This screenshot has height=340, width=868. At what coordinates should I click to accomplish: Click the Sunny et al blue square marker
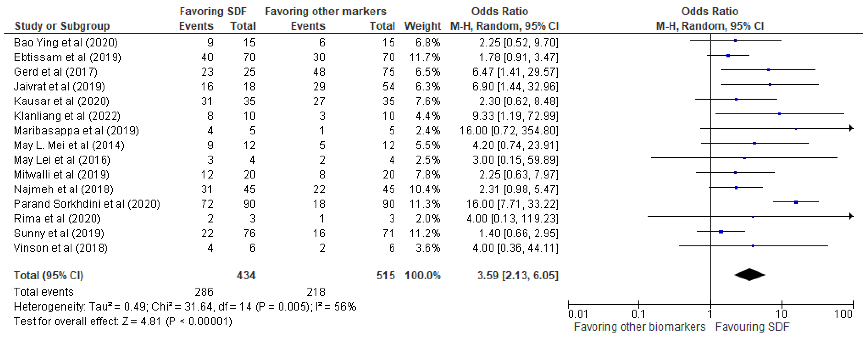(721, 232)
